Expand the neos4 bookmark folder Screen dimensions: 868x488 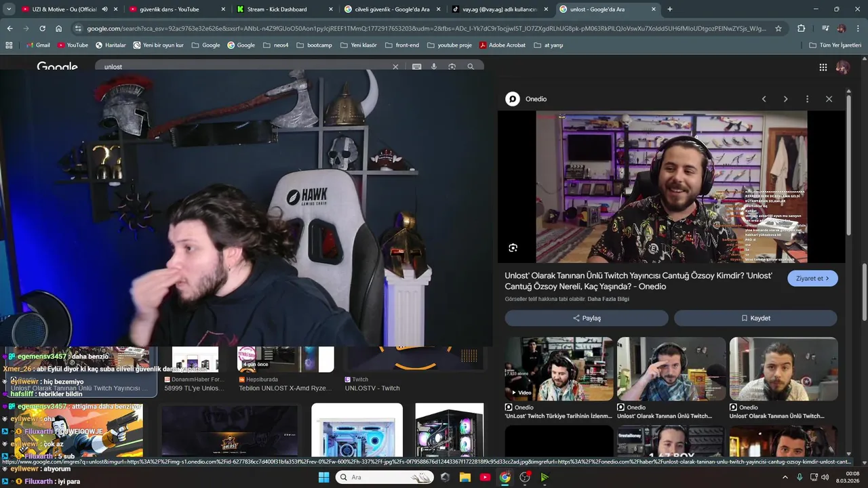point(276,45)
